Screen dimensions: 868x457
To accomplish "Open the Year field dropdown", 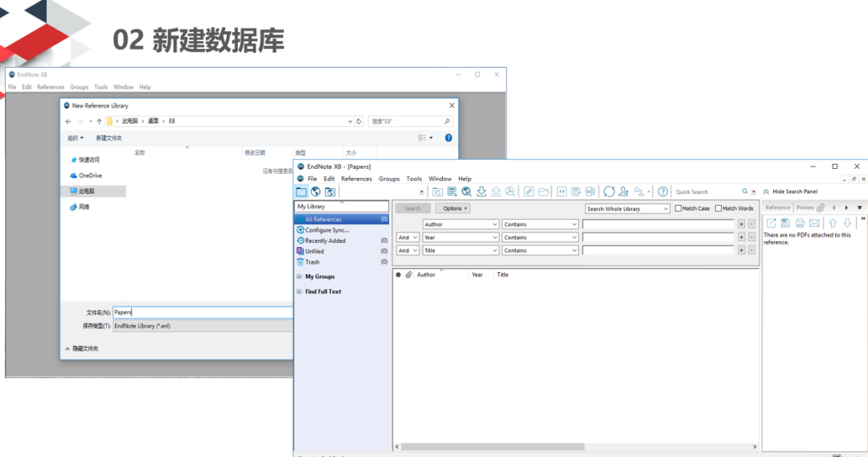I will [x=461, y=237].
